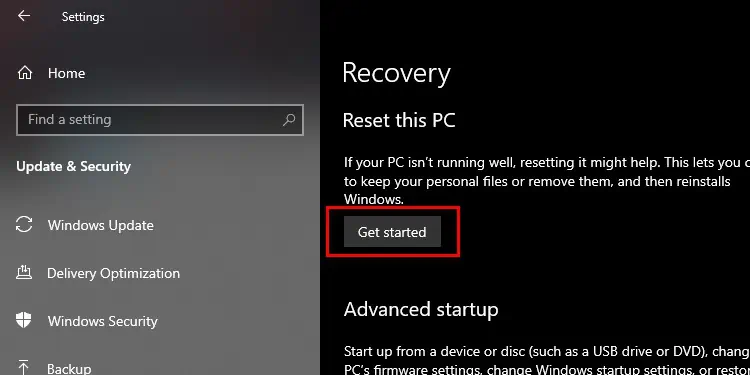The width and height of the screenshot is (750, 375).
Task: Select the Backup sidebar entry
Action: point(69,368)
